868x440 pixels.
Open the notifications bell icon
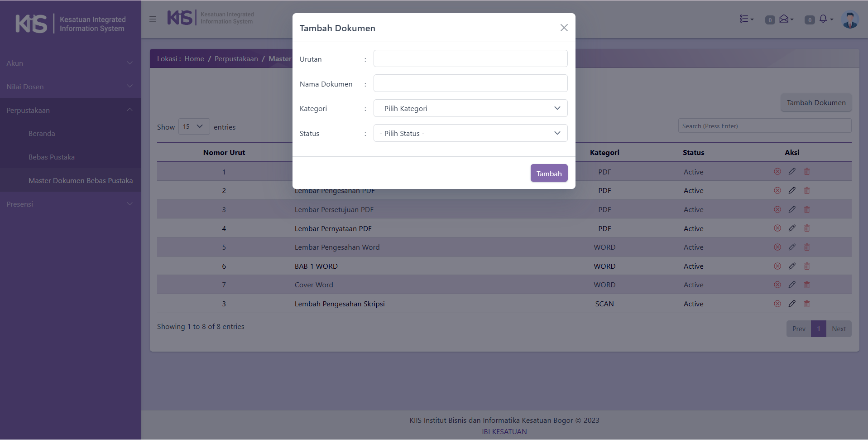pos(824,19)
